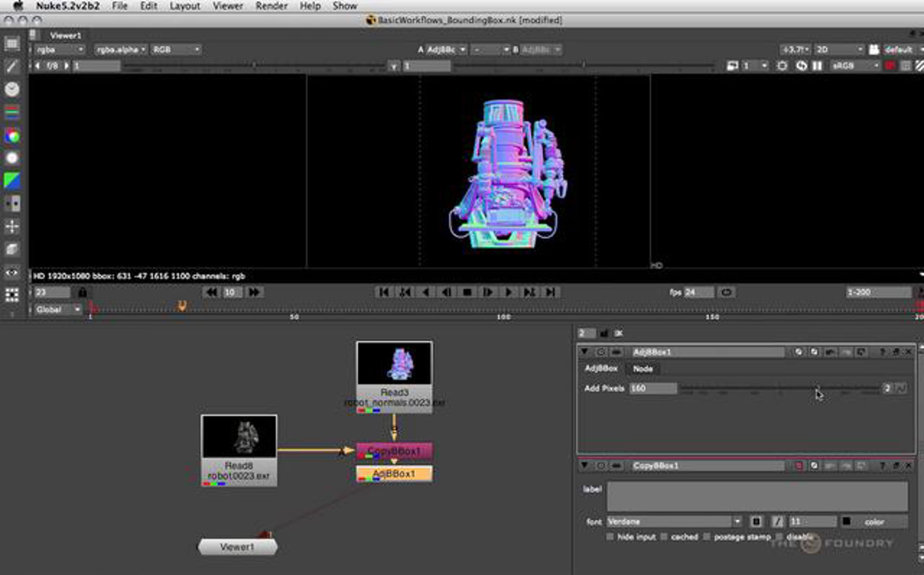Open the Other nodes grid icon
This screenshot has height=575, width=924.
[12, 295]
